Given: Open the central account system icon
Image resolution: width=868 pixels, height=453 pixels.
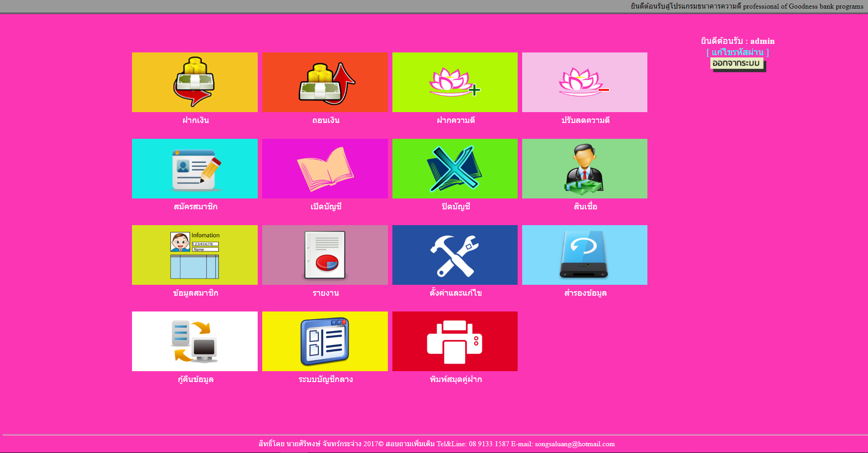Looking at the screenshot, I should click(325, 341).
